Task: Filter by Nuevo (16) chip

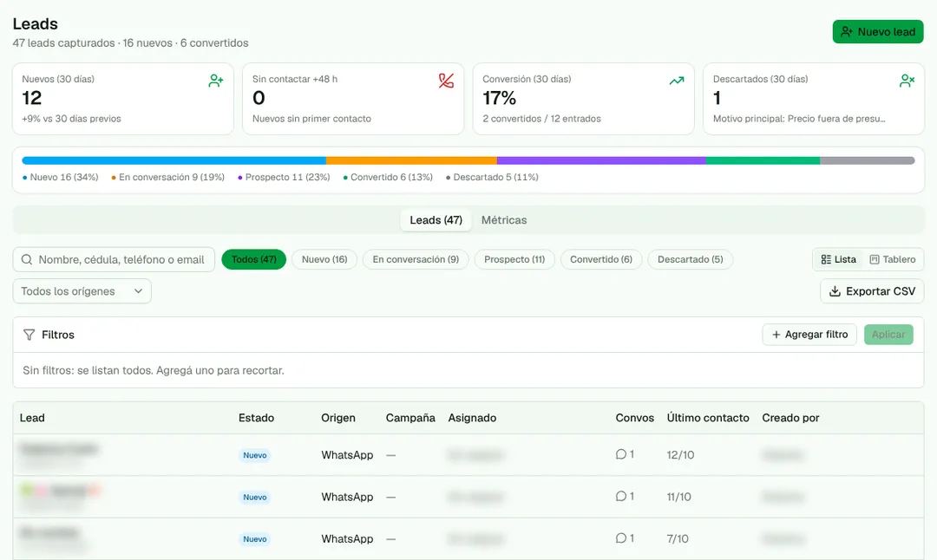Action: point(324,260)
